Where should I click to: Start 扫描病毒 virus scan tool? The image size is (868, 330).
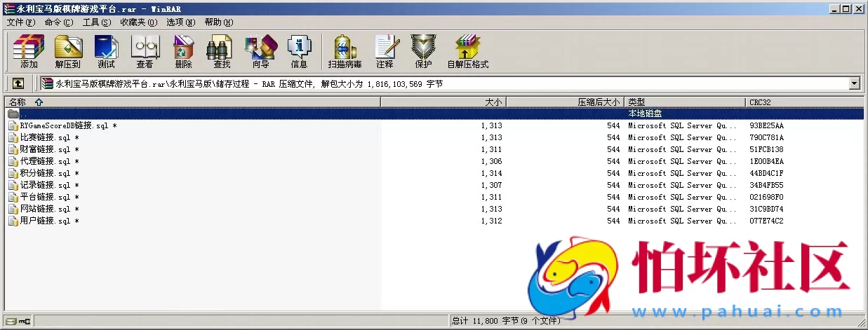[x=345, y=51]
